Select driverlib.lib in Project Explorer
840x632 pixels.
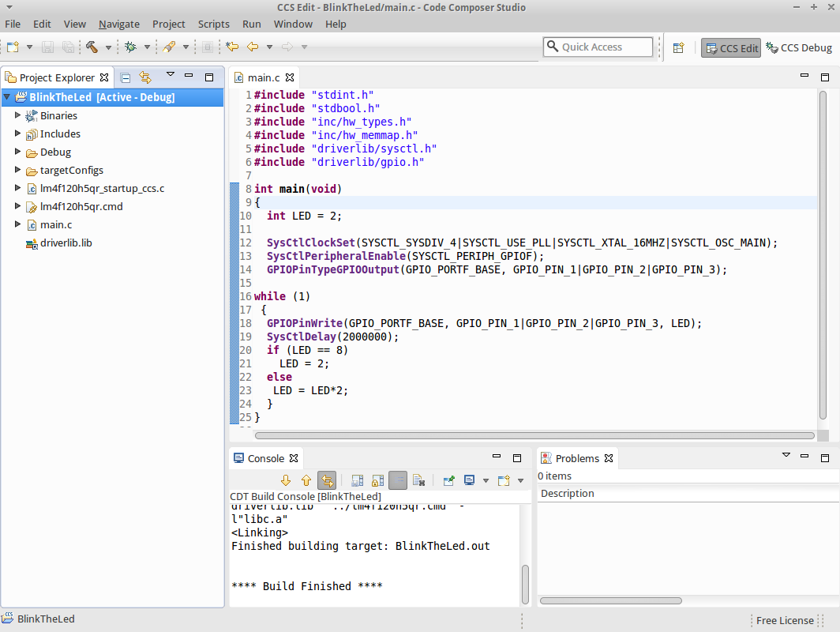[x=66, y=243]
